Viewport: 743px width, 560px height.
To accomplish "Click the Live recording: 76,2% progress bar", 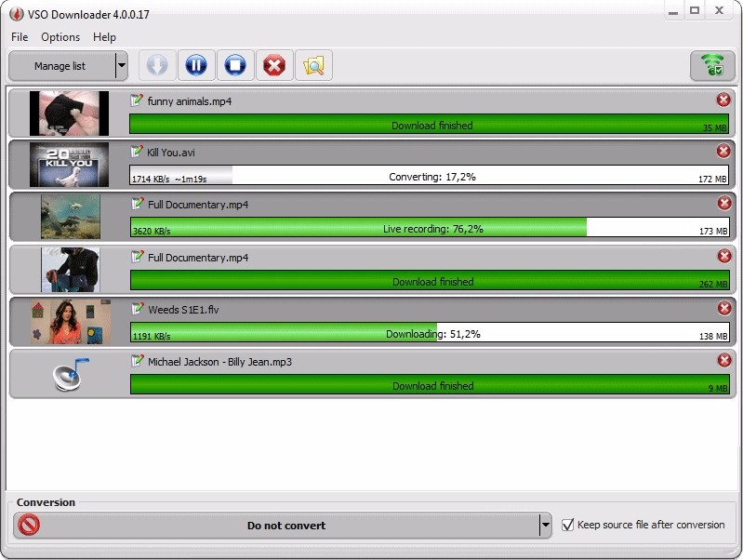I will [x=430, y=227].
